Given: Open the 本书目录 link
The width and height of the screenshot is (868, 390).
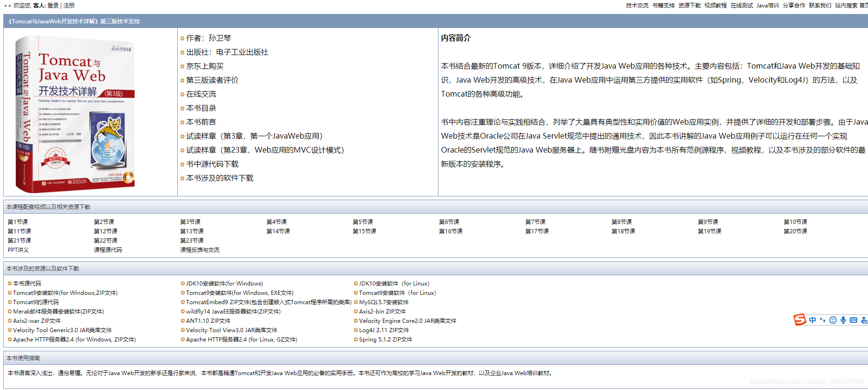Looking at the screenshot, I should point(201,108).
